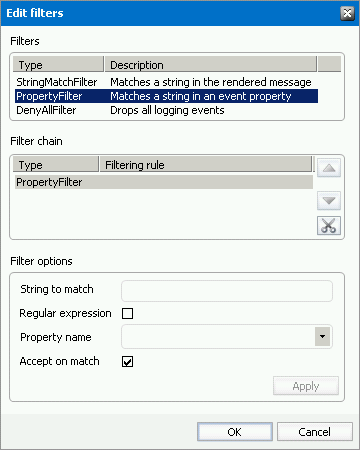Screen dimensions: 360x450
Task: Sort Filters list by the Type column header
Action: pyautogui.click(x=58, y=64)
